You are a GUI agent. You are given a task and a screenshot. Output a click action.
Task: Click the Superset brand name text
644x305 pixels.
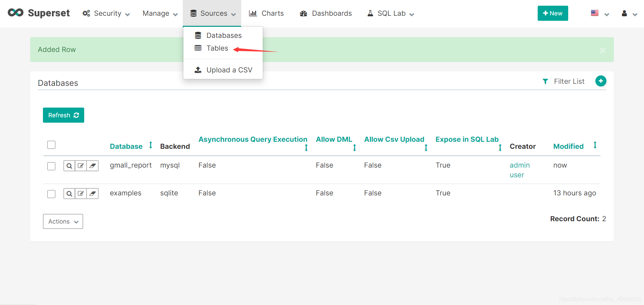point(49,13)
